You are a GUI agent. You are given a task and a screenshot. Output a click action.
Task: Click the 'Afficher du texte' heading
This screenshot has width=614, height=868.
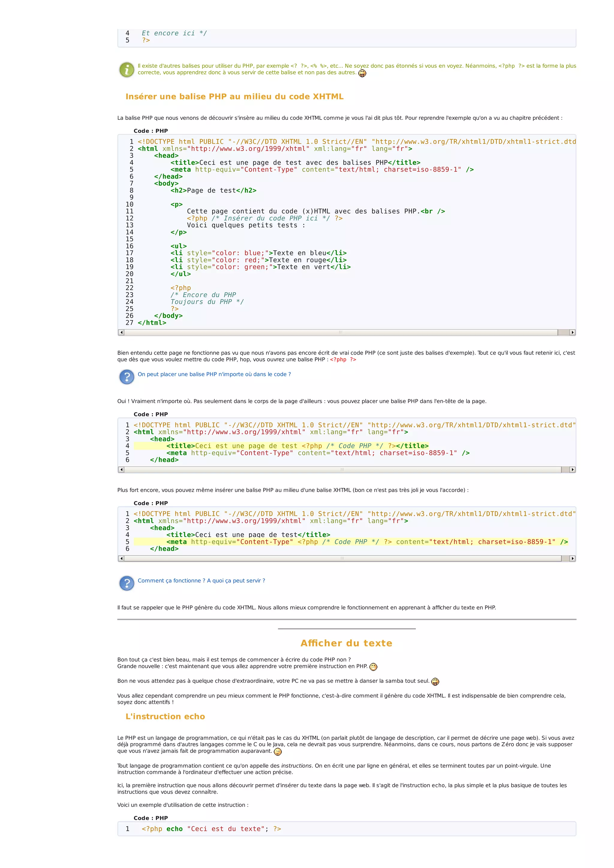pyautogui.click(x=346, y=643)
